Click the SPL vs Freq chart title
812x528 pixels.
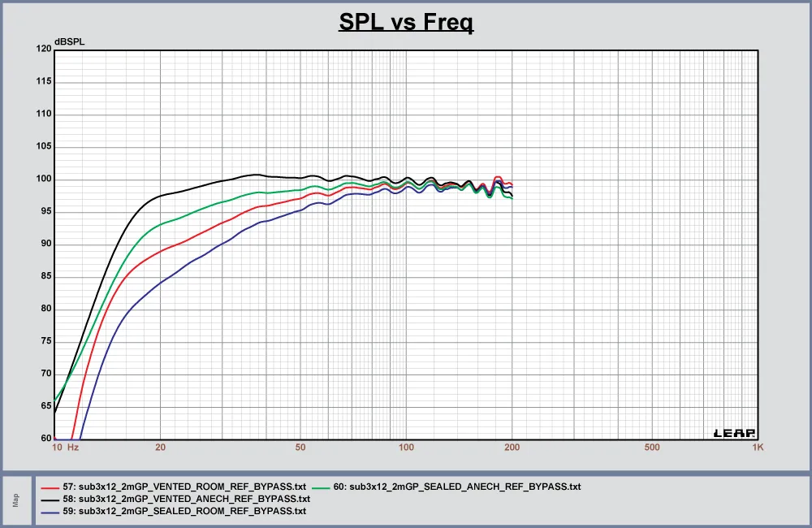click(406, 22)
